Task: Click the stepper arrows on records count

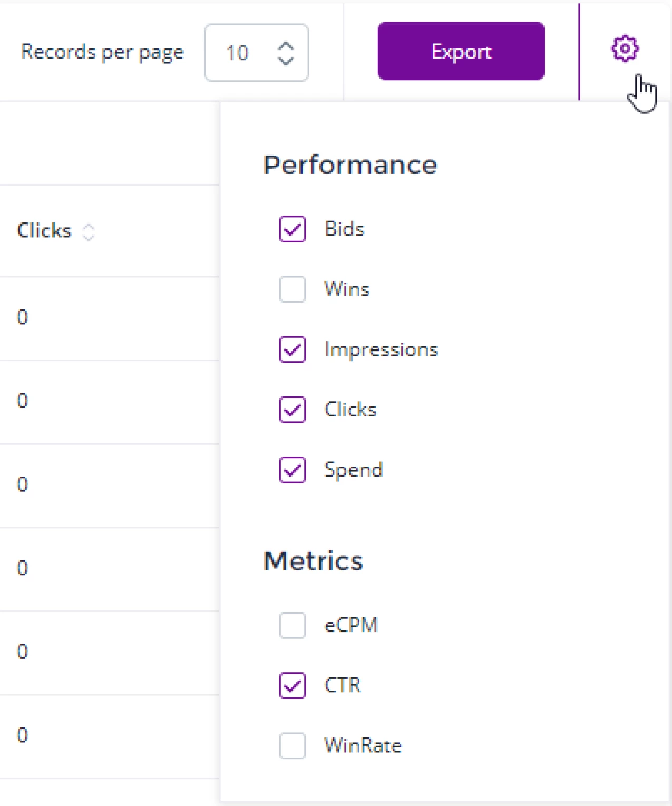Action: point(285,53)
